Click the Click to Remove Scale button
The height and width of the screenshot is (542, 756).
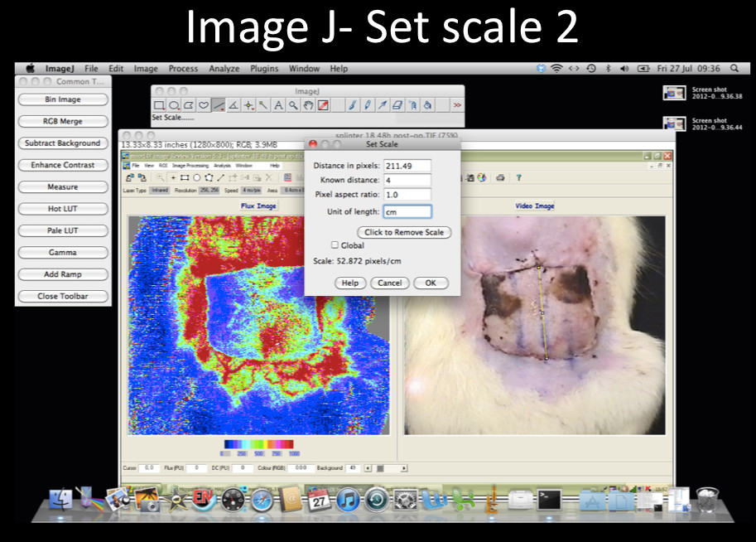coord(404,232)
